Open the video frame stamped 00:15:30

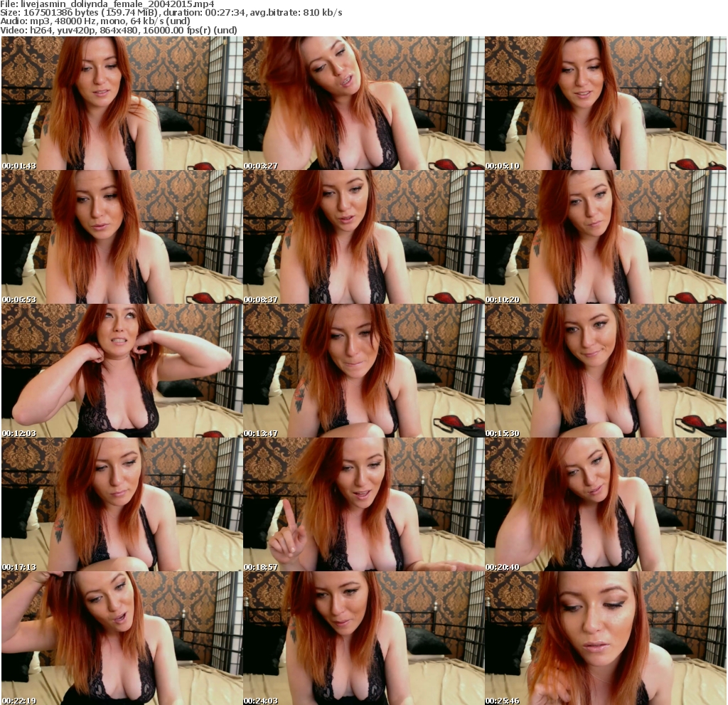tap(606, 371)
